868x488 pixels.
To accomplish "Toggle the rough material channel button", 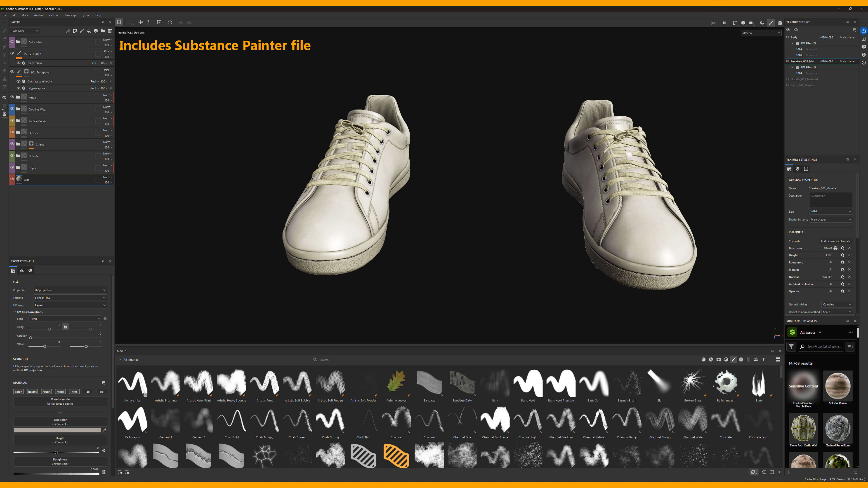I will point(46,392).
